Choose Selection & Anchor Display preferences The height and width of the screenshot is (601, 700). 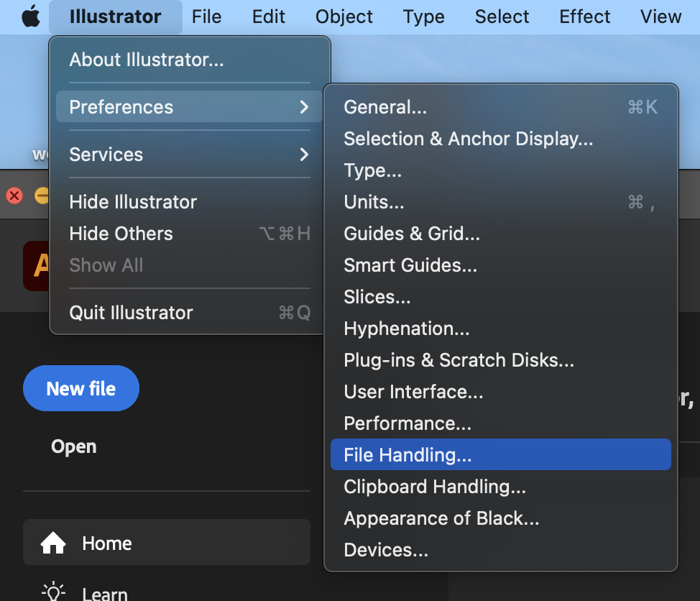coord(468,139)
